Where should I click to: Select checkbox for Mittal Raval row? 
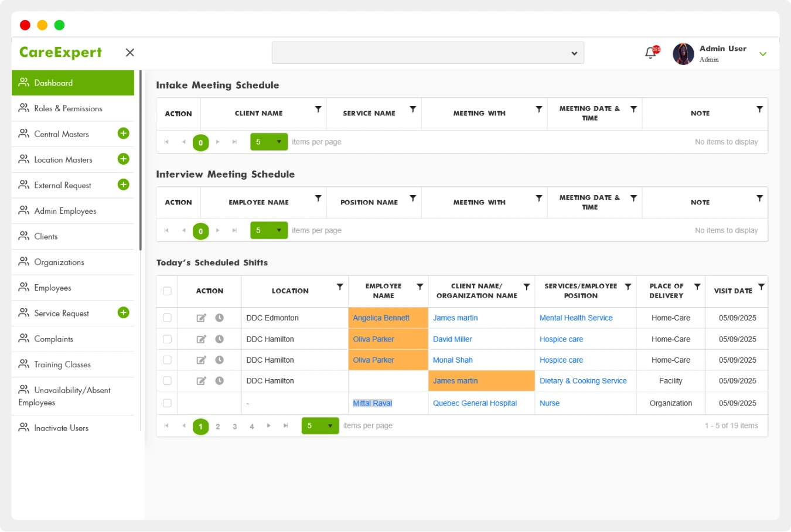(x=167, y=403)
